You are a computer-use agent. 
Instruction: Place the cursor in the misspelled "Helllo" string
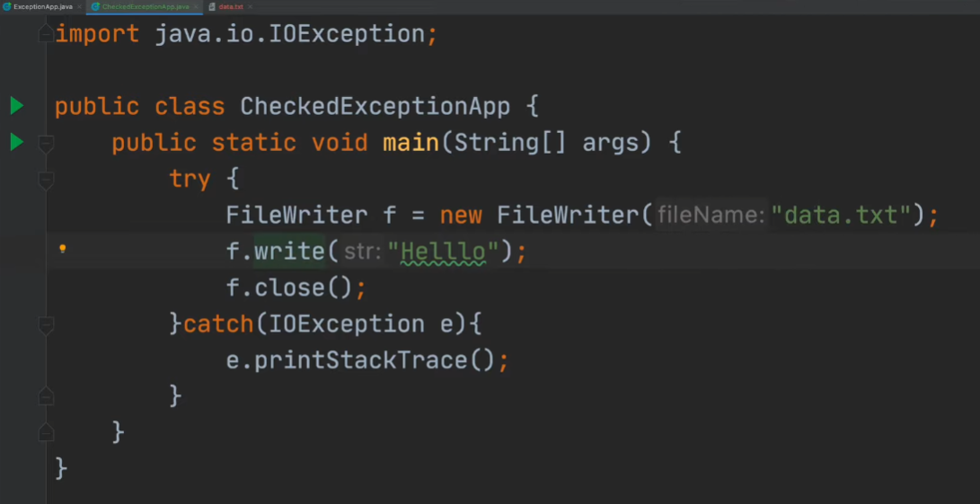(443, 252)
